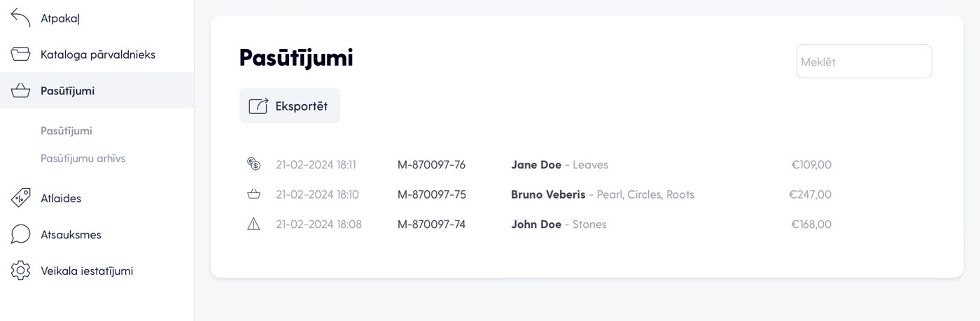
Task: Open order M-870097-75
Action: [432, 194]
